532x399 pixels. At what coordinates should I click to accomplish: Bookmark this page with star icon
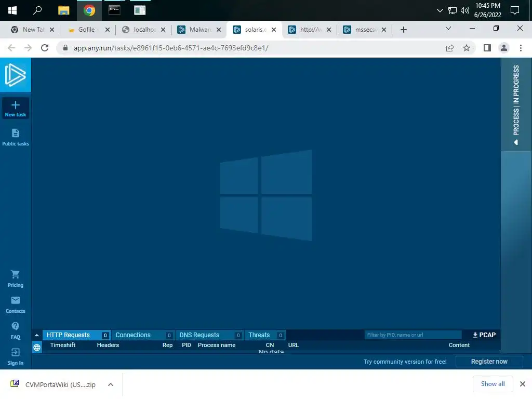(x=467, y=48)
